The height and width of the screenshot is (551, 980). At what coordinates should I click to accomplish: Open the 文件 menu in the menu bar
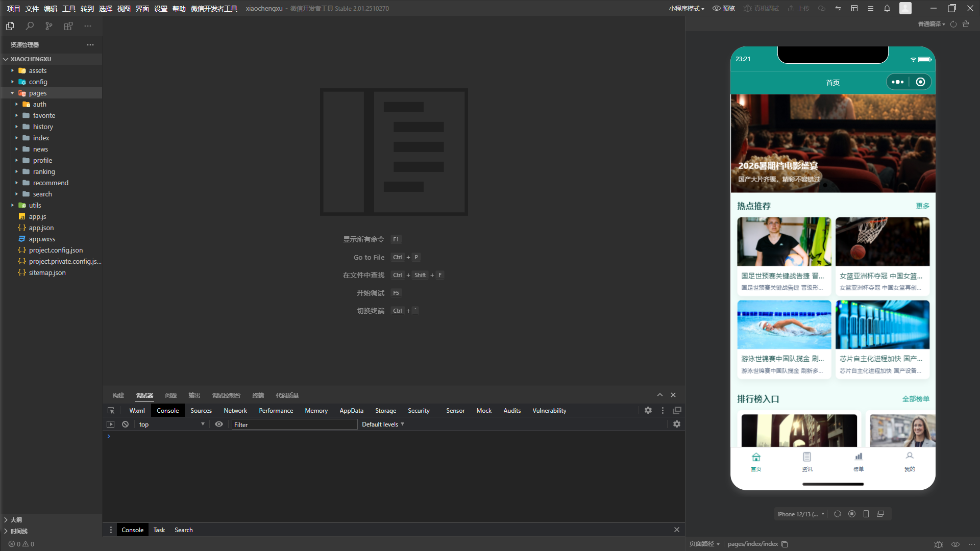(32, 9)
